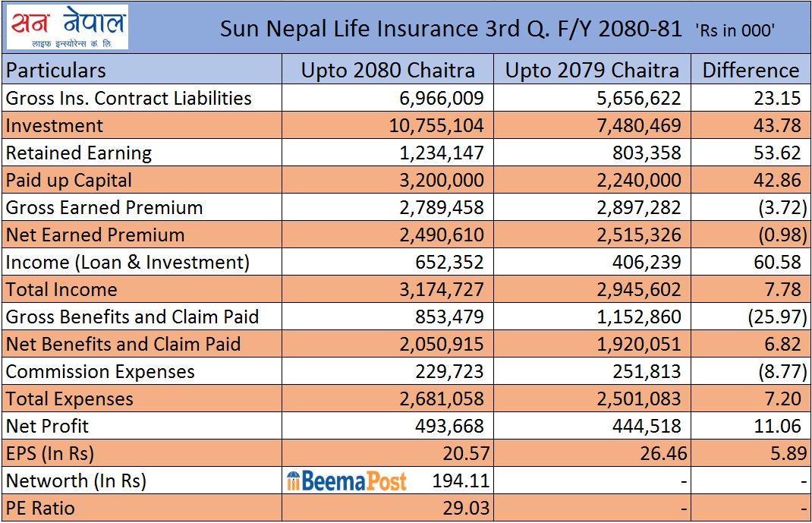Click the Gross Earned Premium label
Screen dimensions: 812x523
[x=104, y=207]
